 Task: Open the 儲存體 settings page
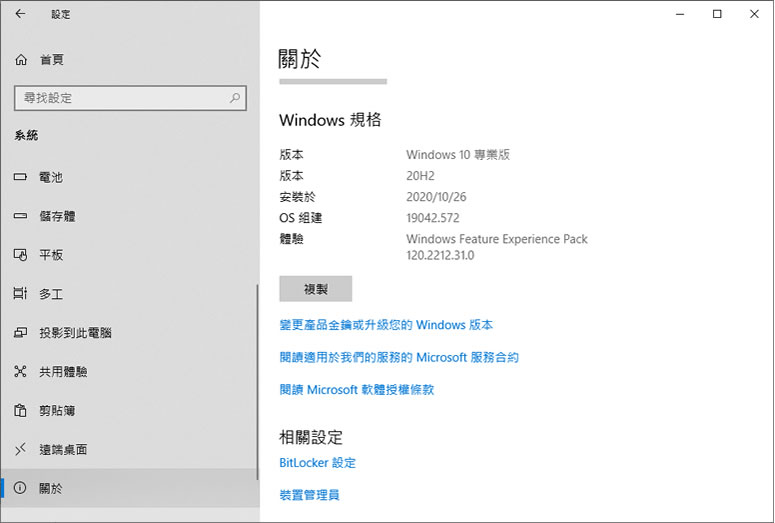point(130,216)
